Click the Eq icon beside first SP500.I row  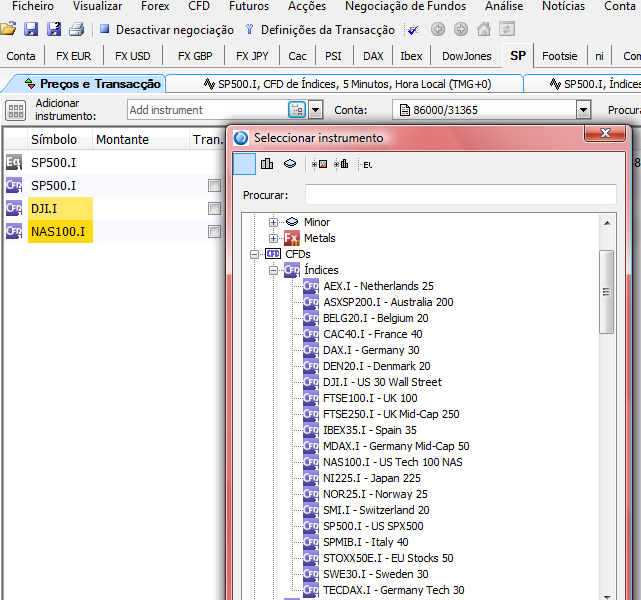(13, 162)
